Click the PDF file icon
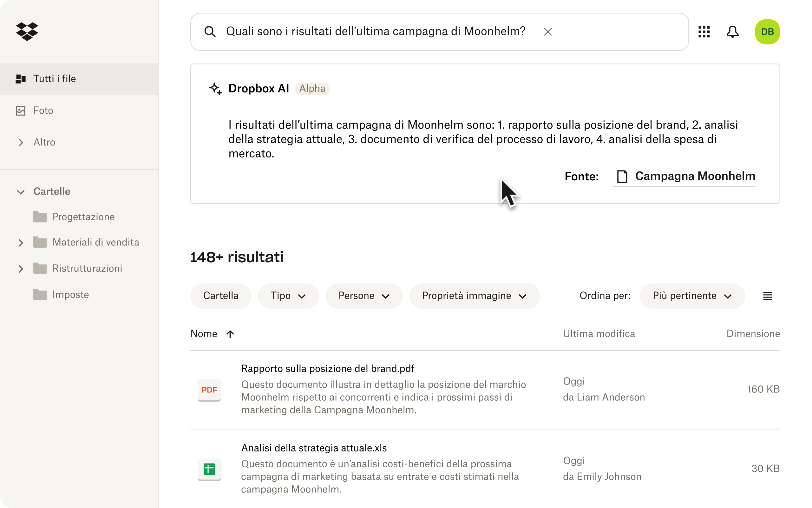The height and width of the screenshot is (508, 812). pyautogui.click(x=209, y=390)
